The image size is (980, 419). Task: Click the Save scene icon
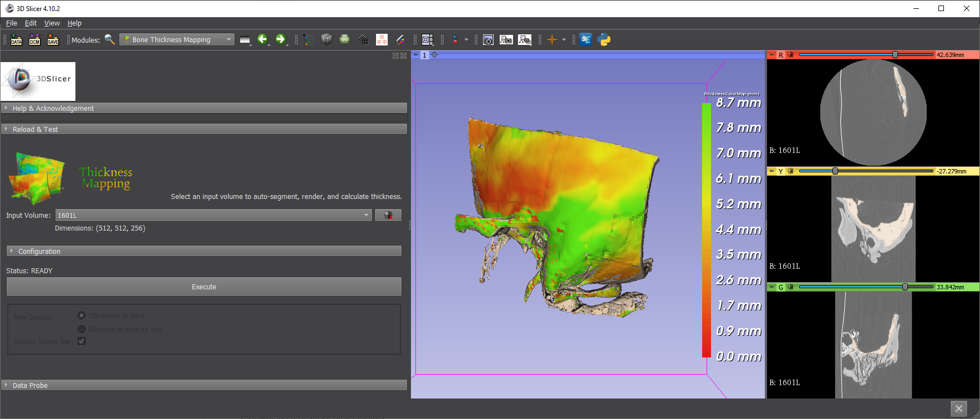coord(53,39)
